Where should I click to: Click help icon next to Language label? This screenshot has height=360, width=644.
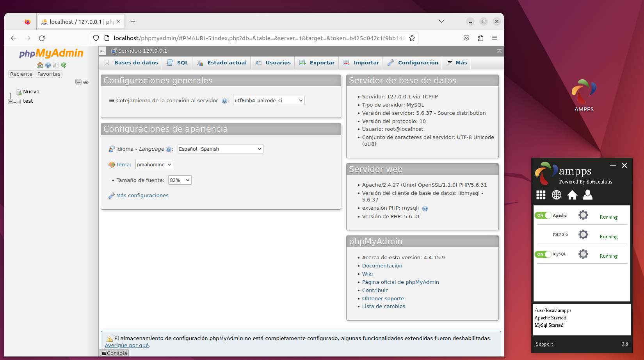(169, 149)
